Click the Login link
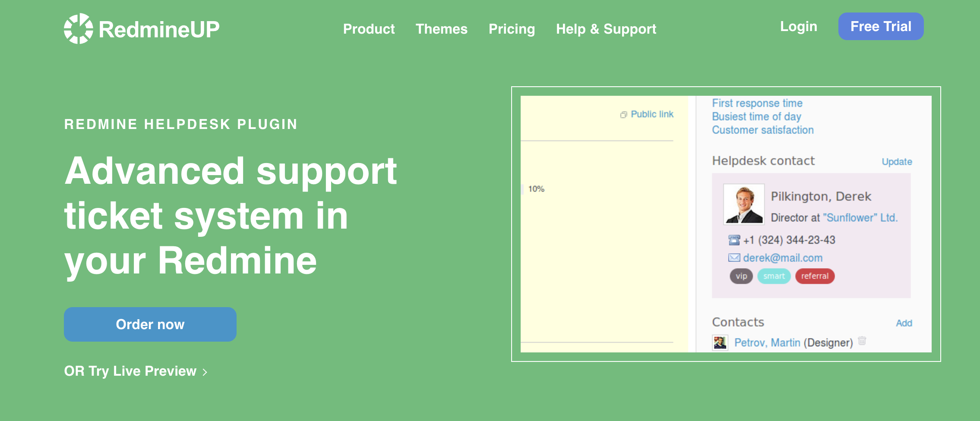The height and width of the screenshot is (421, 980). click(x=798, y=27)
